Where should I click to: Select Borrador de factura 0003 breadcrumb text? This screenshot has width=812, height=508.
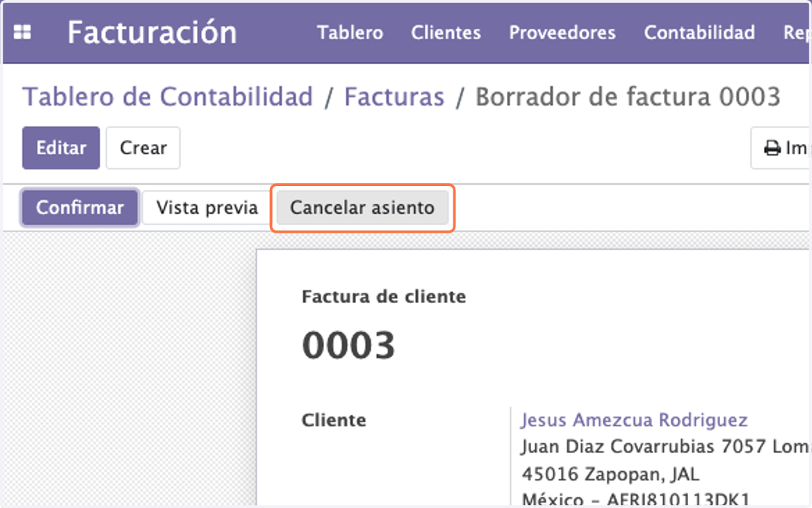(x=628, y=97)
